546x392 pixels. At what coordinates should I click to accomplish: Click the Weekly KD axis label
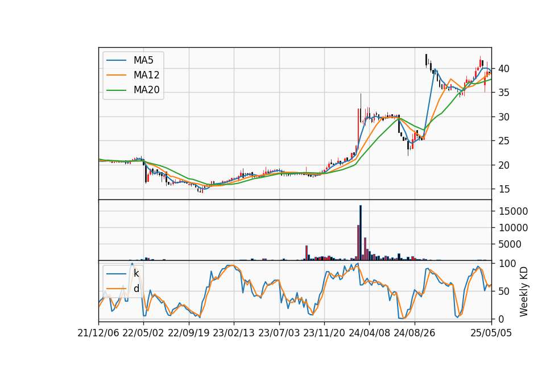click(524, 291)
